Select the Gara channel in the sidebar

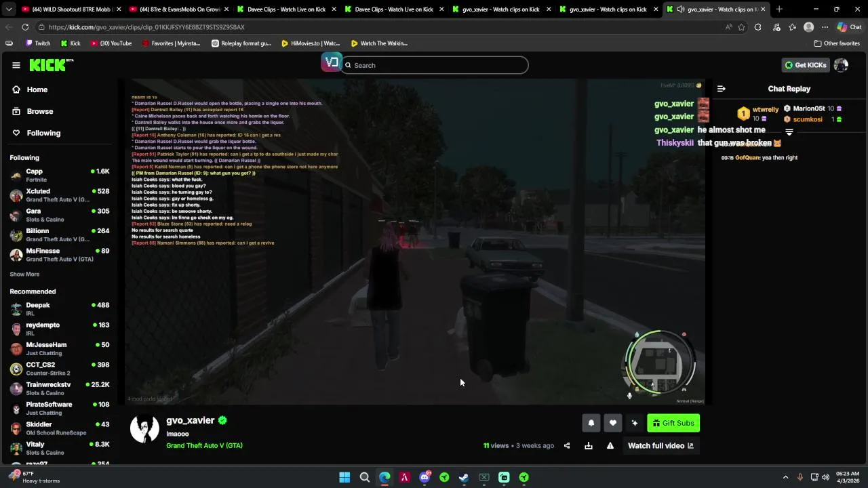click(x=60, y=215)
